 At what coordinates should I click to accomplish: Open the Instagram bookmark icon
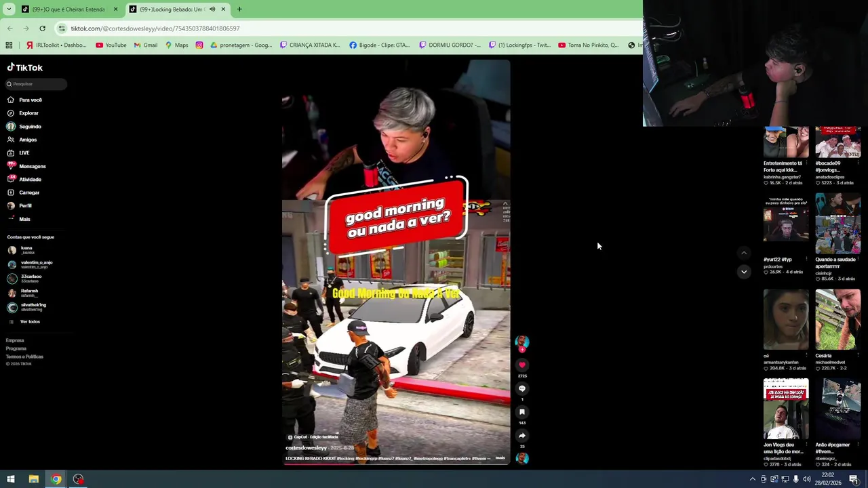(199, 45)
